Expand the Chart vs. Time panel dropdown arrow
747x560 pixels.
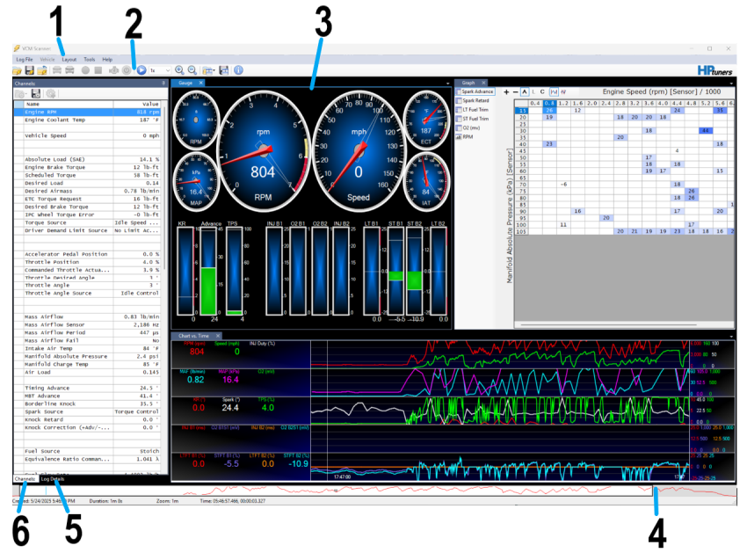[x=730, y=336]
